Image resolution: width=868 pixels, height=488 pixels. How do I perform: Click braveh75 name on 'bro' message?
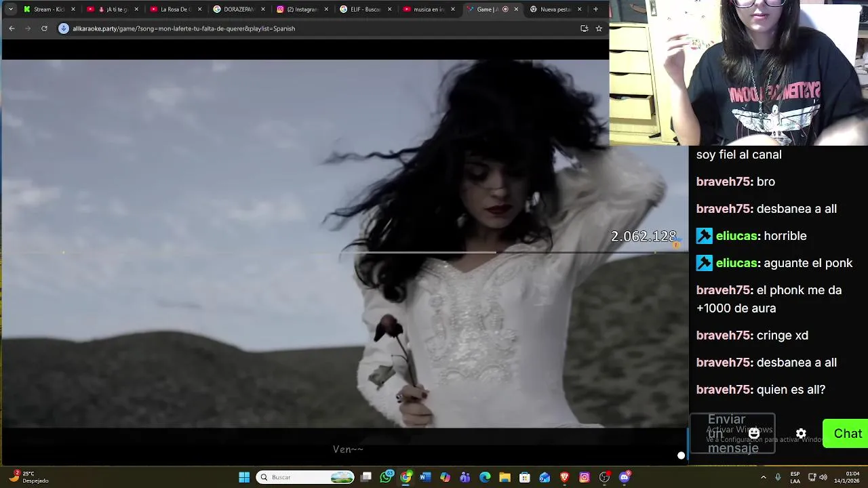tap(723, 182)
